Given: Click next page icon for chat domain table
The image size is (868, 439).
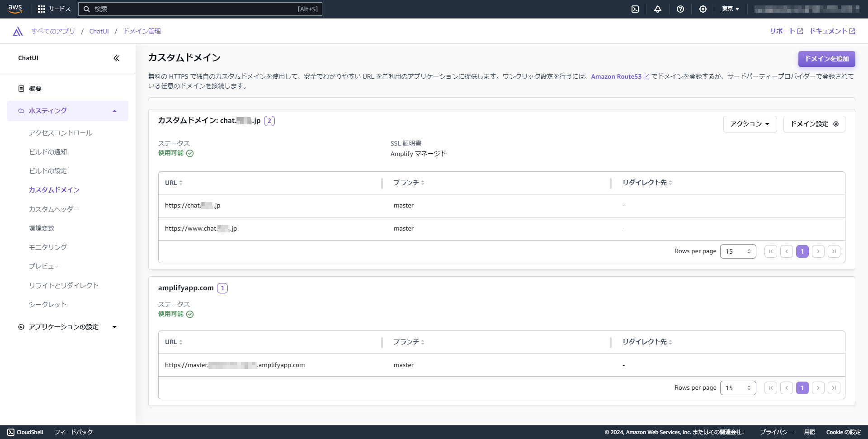Looking at the screenshot, I should [x=818, y=251].
